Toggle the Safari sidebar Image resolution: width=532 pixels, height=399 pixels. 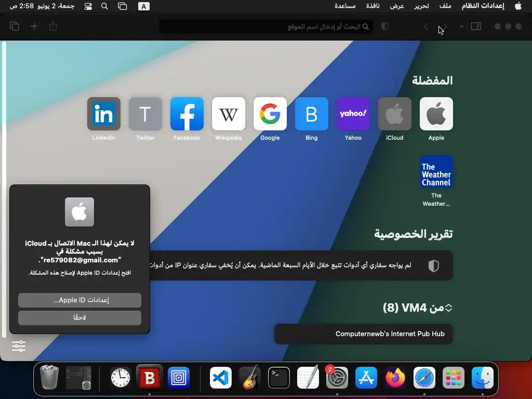pos(476,26)
